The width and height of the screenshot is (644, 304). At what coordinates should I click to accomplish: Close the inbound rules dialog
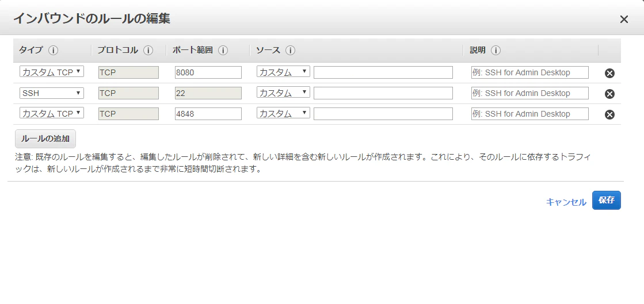[x=624, y=20]
